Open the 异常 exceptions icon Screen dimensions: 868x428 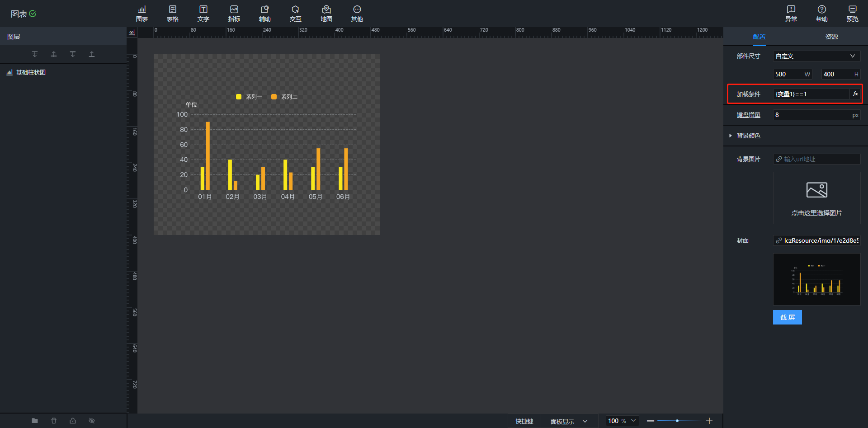click(791, 13)
